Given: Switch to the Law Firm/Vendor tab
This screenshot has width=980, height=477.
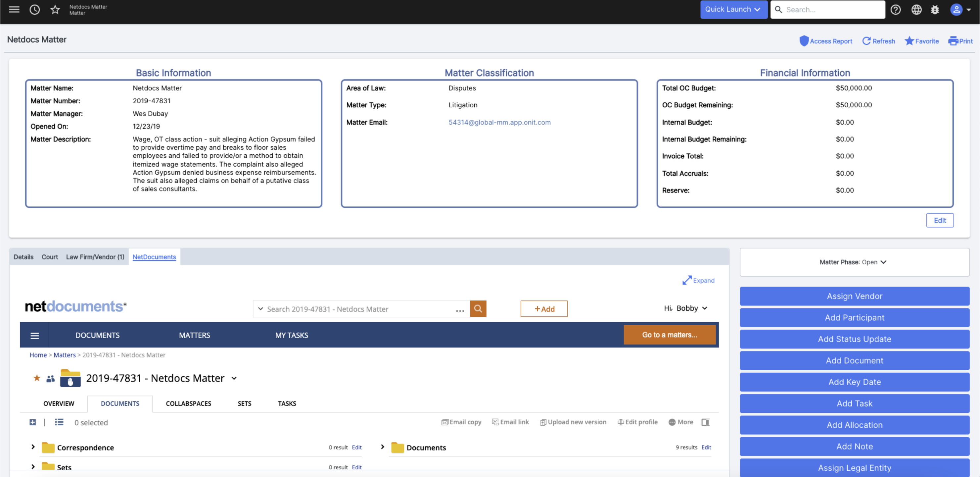Looking at the screenshot, I should coord(95,257).
